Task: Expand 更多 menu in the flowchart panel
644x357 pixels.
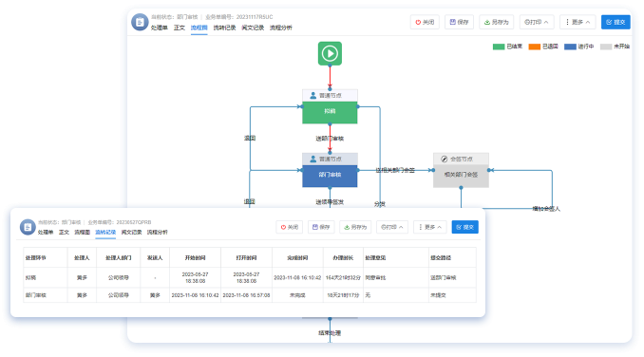Action: coord(578,22)
